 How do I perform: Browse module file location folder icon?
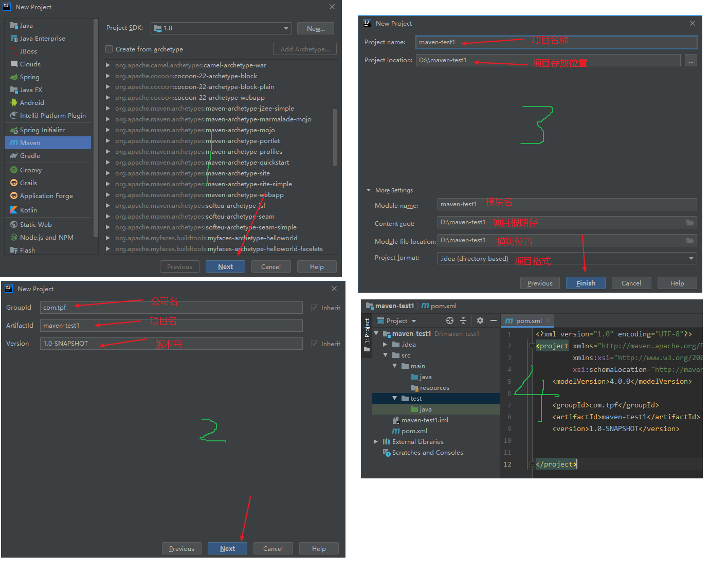point(690,240)
